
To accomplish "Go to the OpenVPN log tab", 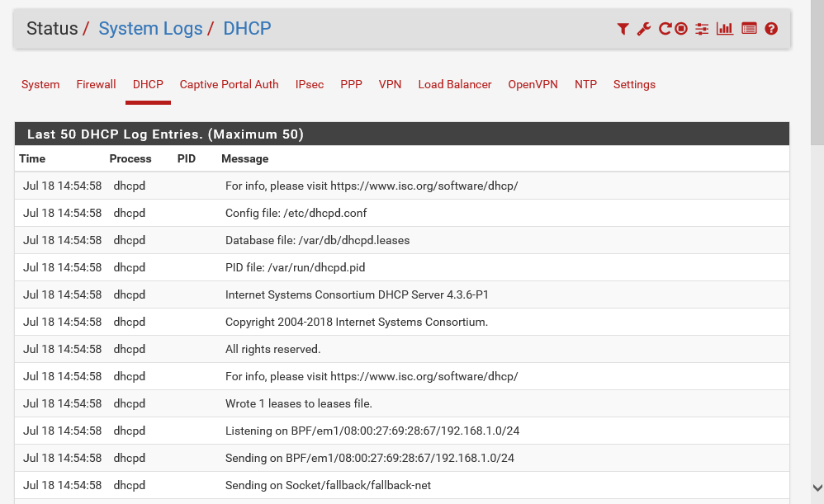I will coord(533,84).
